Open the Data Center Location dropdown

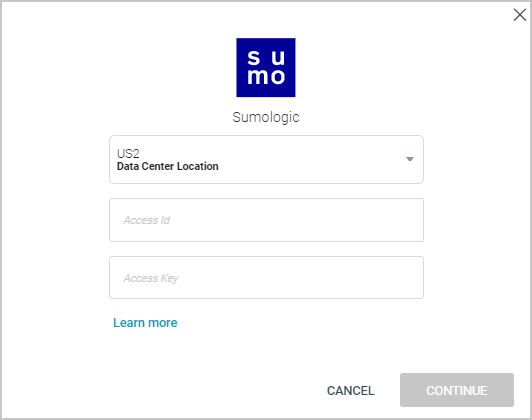click(266, 159)
